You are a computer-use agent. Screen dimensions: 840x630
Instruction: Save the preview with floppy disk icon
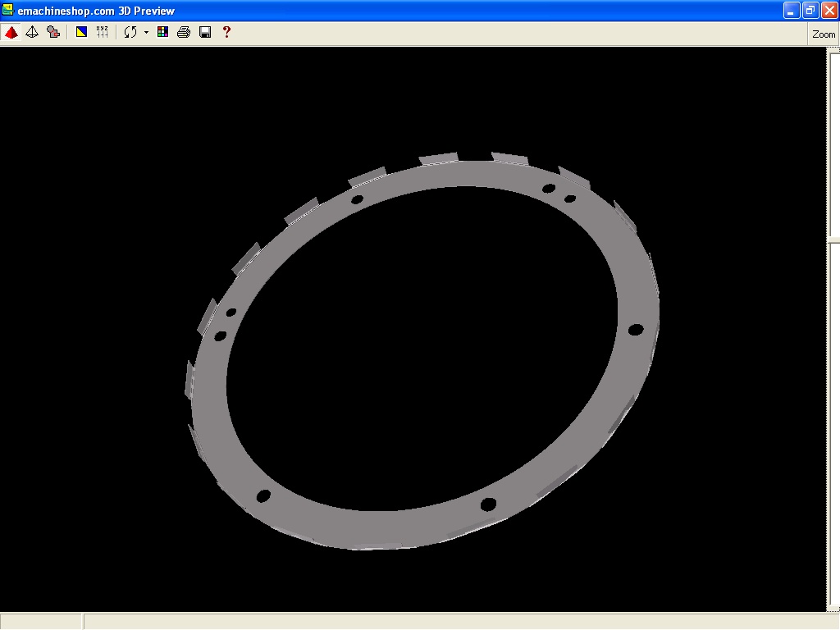point(205,32)
